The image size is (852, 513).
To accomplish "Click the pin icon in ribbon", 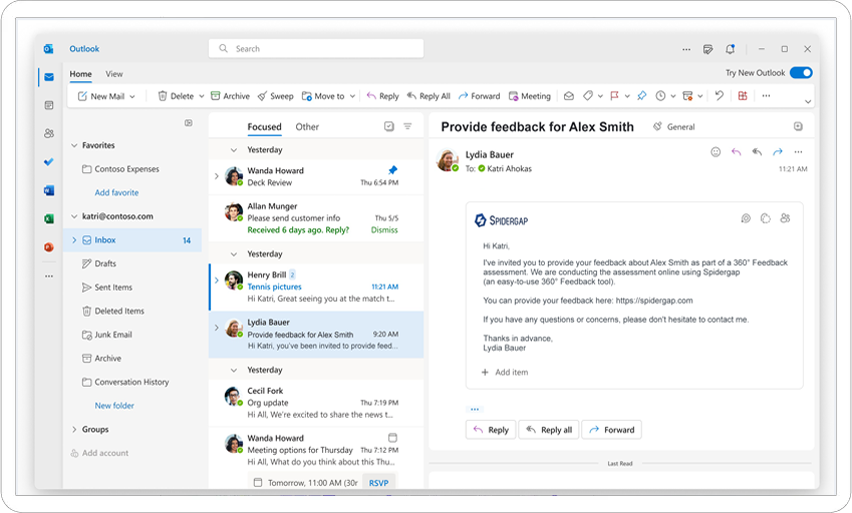I will pyautogui.click(x=642, y=96).
